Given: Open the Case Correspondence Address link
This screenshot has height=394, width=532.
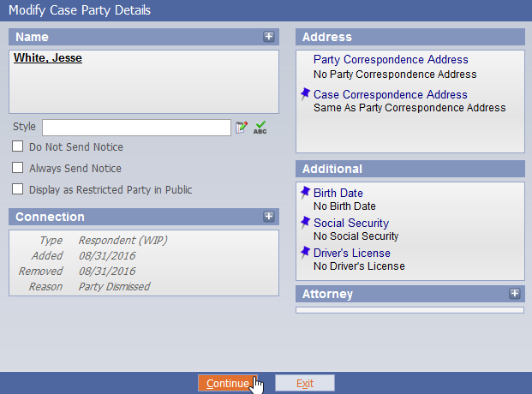Looking at the screenshot, I should pos(390,95).
